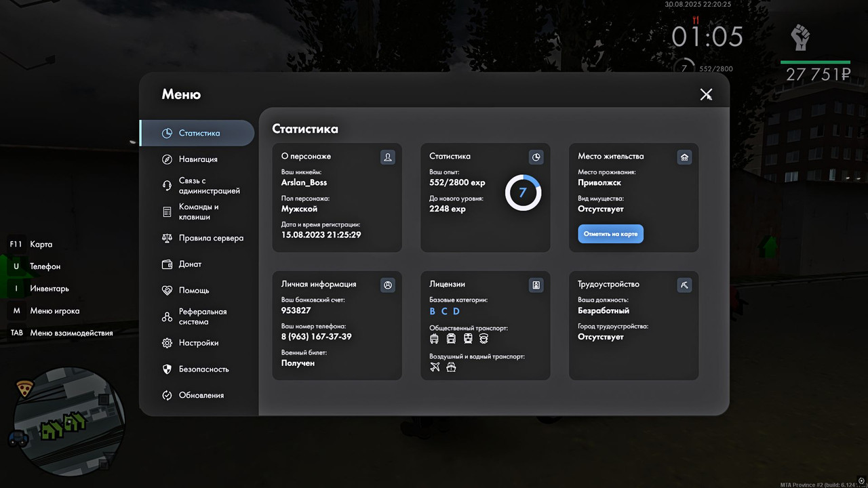
Task: Open Команды и клавиши section
Action: tap(197, 212)
